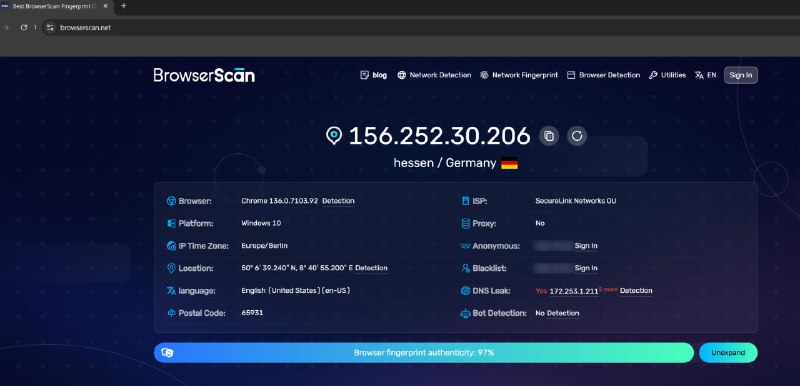Click the blog icon in navigation
This screenshot has height=386, width=800.
click(x=364, y=75)
